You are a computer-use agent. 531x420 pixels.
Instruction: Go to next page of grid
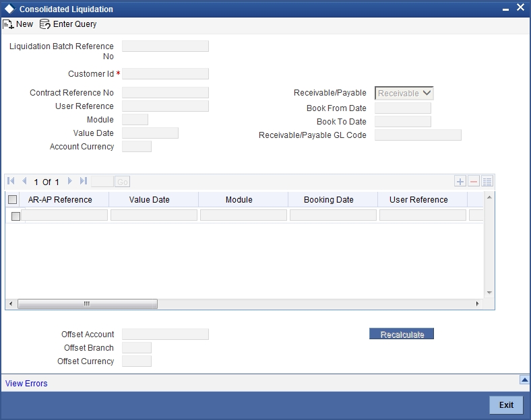coord(70,181)
